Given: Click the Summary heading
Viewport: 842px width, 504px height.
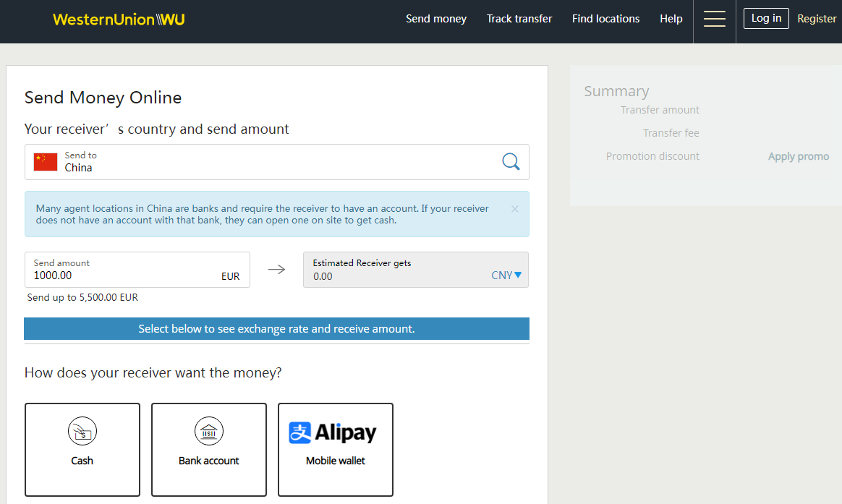Looking at the screenshot, I should pos(616,91).
